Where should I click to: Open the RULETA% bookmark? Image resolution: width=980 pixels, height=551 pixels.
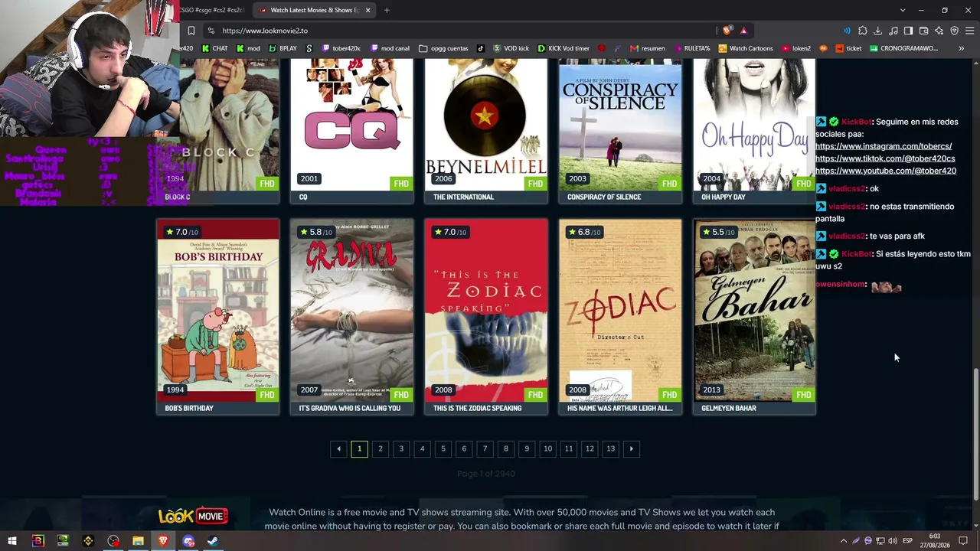click(x=691, y=48)
